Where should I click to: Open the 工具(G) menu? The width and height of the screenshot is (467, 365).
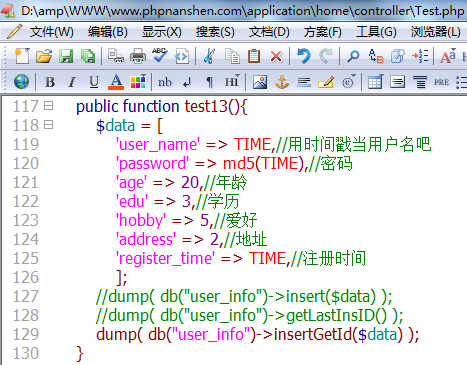point(376,32)
